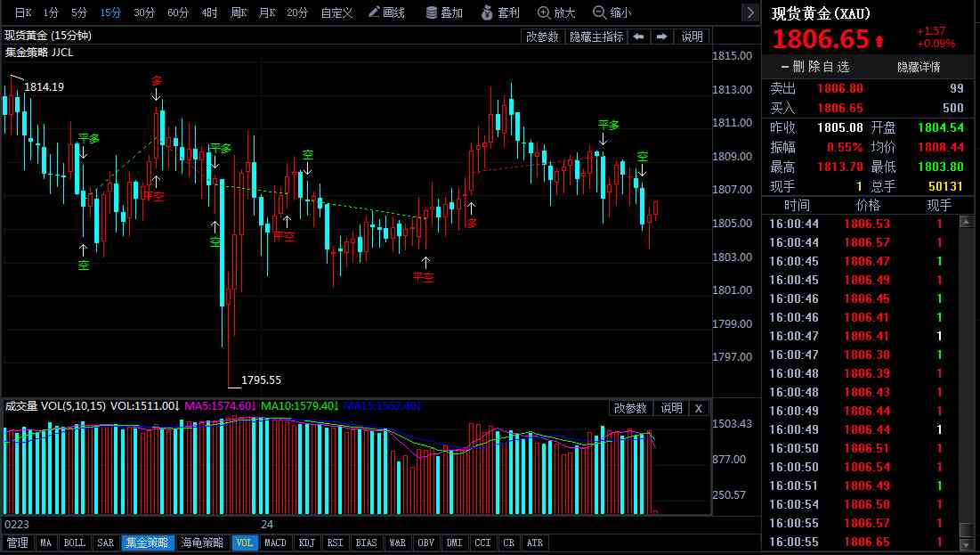Close the volume panel with its X toggle
This screenshot has height=555, width=980.
coord(697,407)
